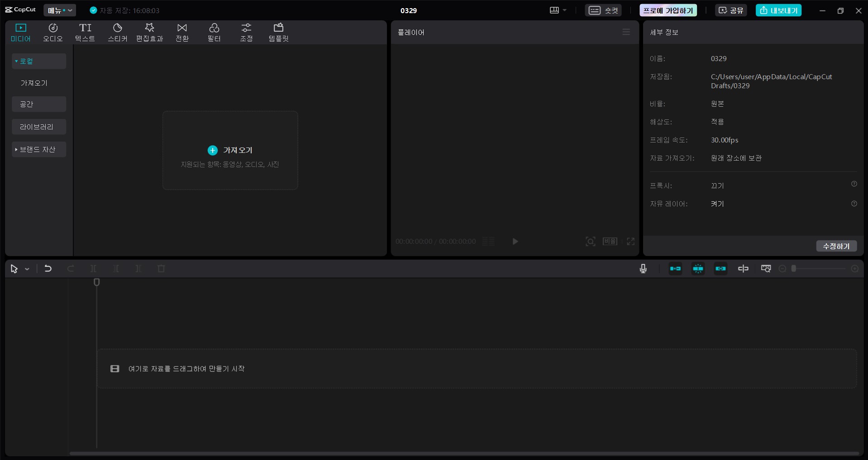The height and width of the screenshot is (460, 868).
Task: Select the arrow selection tool
Action: (14, 269)
